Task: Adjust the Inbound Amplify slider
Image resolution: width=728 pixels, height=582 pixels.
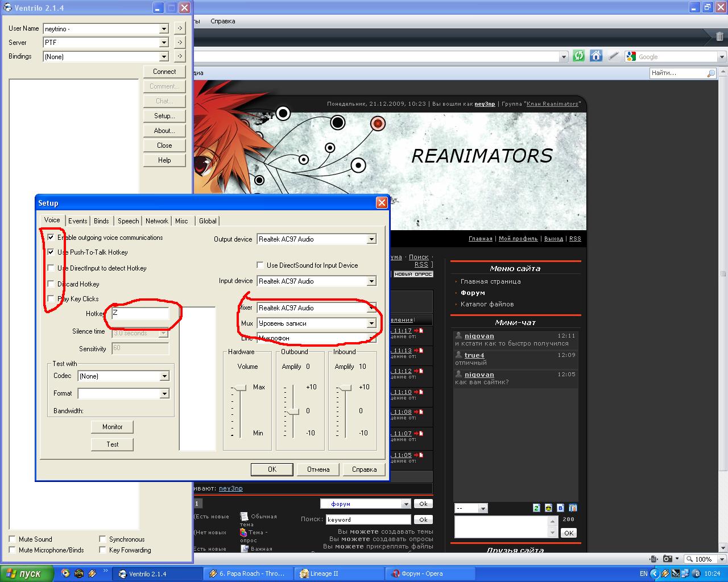Action: [345, 388]
